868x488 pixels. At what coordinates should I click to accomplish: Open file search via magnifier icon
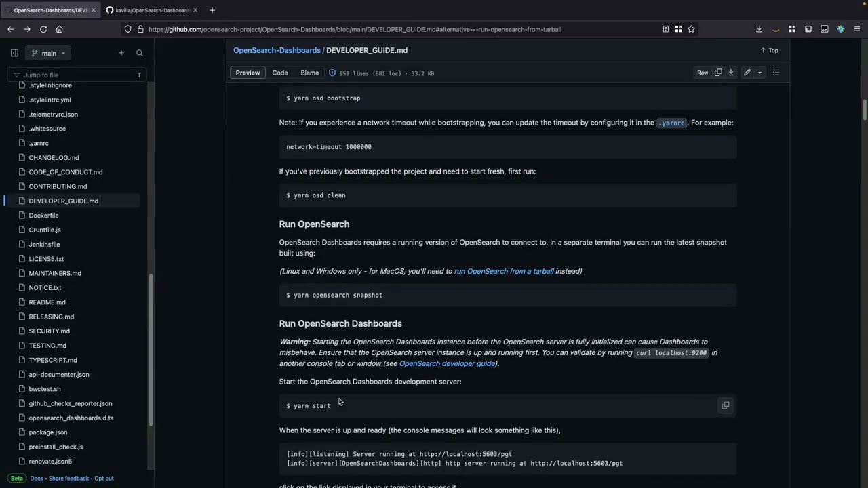[140, 53]
